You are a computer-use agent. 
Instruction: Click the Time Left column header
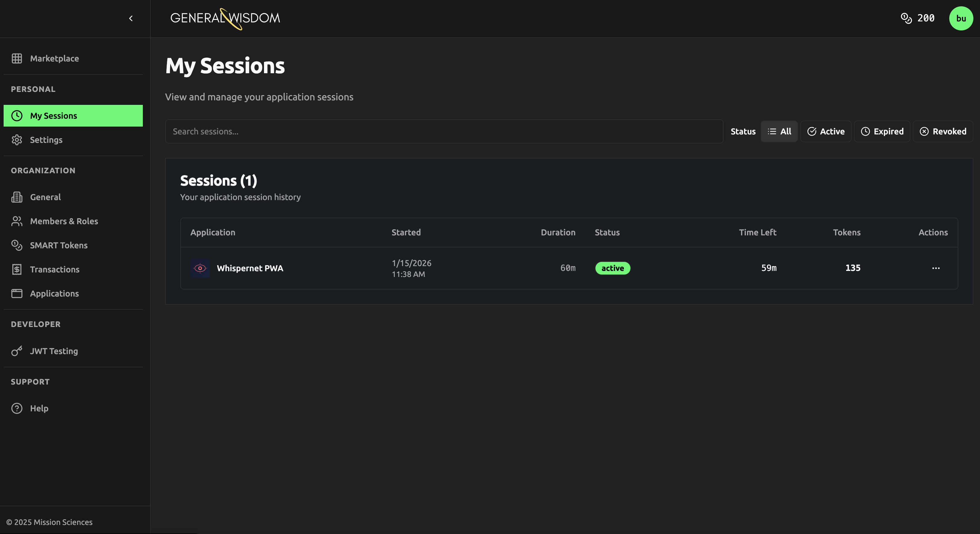click(757, 232)
